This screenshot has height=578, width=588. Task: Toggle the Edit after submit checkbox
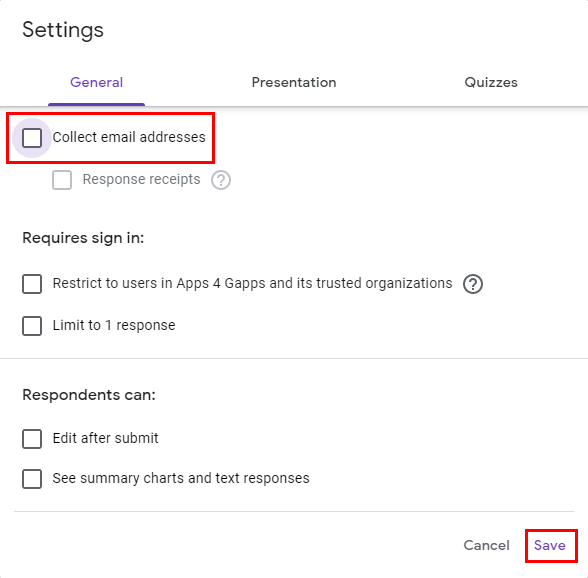coord(32,438)
